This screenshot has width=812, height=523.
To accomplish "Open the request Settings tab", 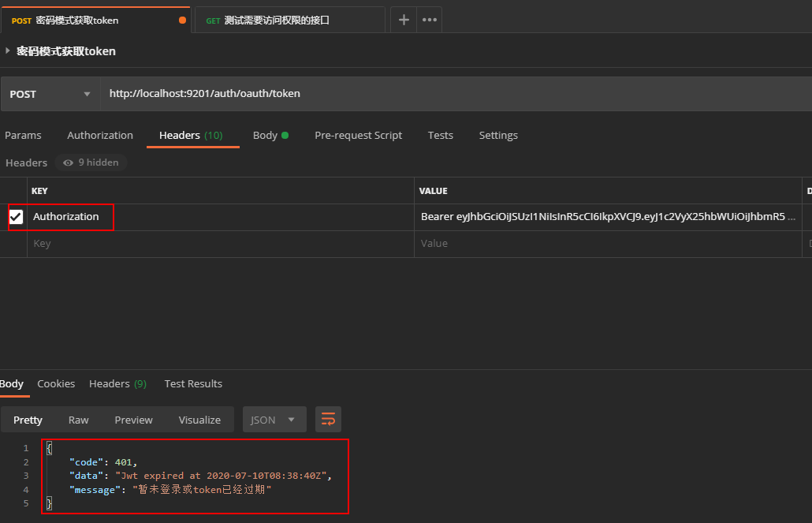I will coord(498,135).
